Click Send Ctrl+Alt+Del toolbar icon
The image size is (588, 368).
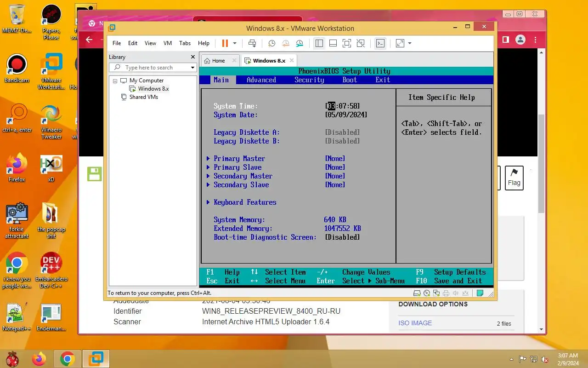click(x=252, y=43)
